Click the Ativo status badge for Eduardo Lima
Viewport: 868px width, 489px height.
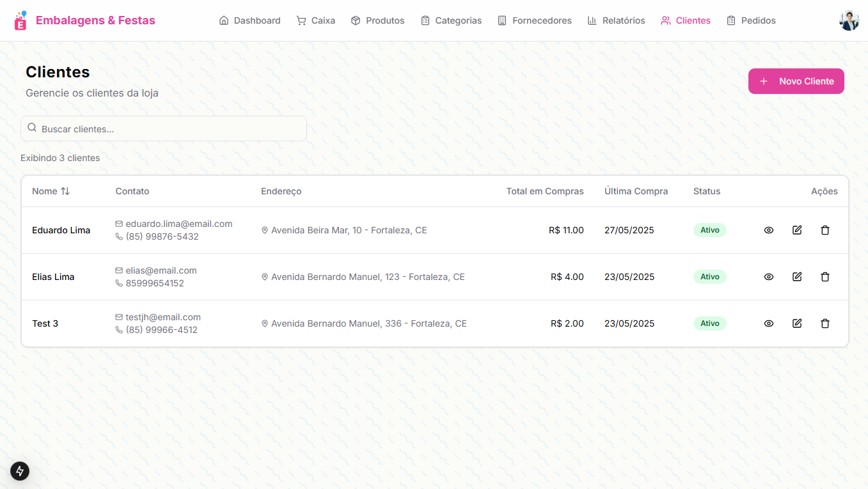coord(709,230)
